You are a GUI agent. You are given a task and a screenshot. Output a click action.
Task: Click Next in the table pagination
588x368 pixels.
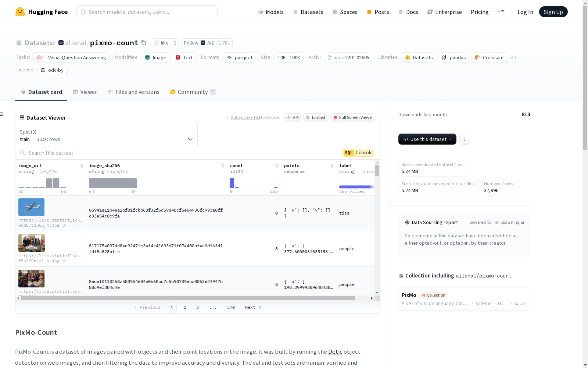[253, 307]
